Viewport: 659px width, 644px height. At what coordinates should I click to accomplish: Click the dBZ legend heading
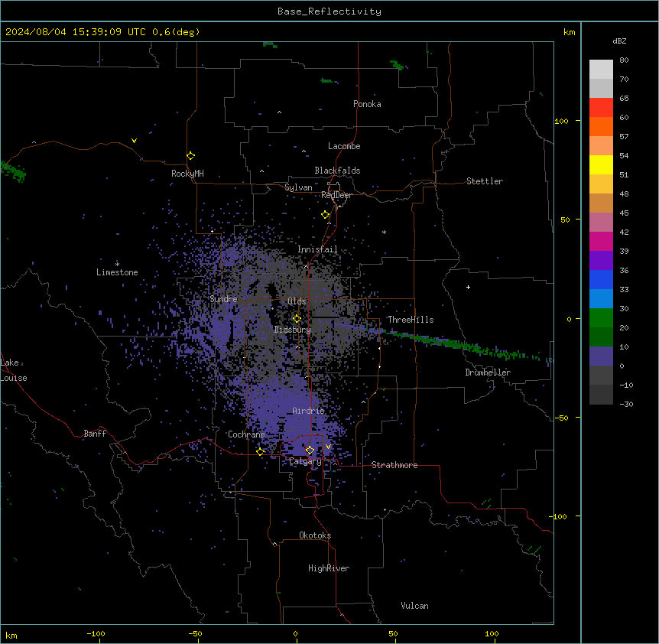coord(619,41)
